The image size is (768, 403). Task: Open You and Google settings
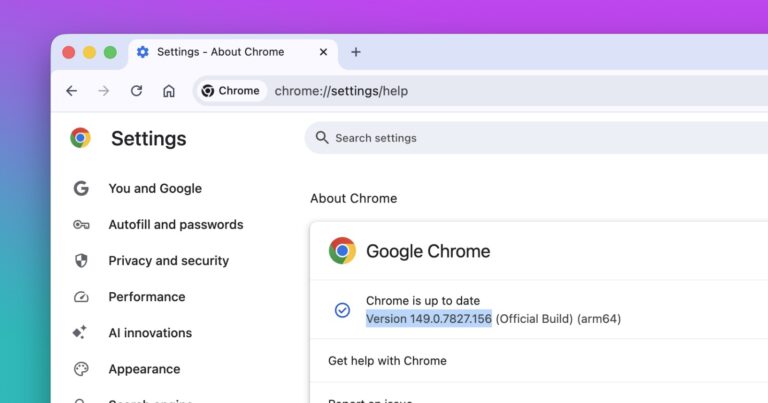(155, 189)
